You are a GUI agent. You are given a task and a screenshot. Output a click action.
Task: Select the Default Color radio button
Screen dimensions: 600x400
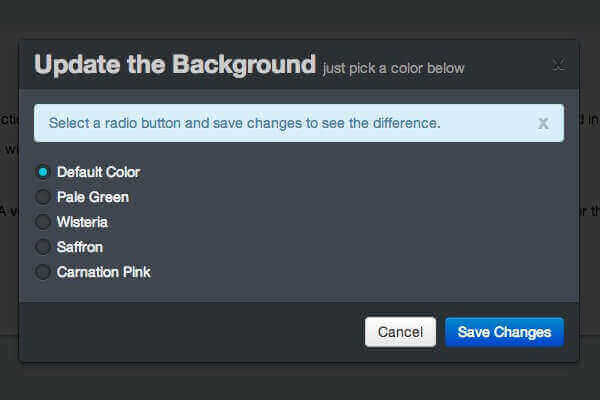[x=43, y=172]
